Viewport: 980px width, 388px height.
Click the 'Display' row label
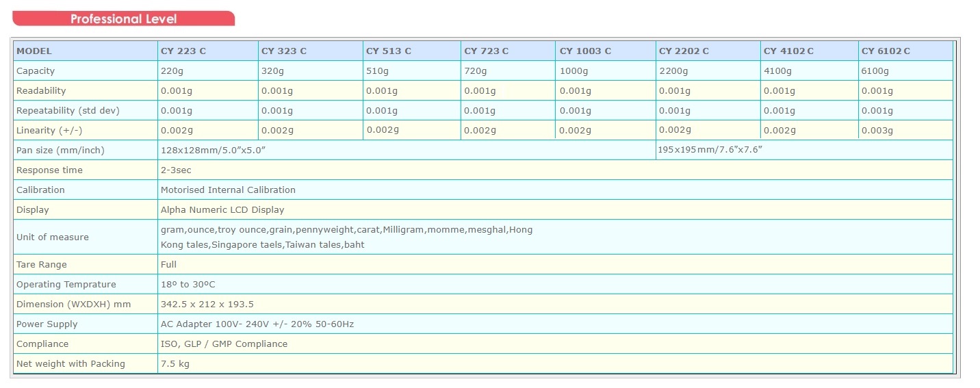(x=33, y=210)
